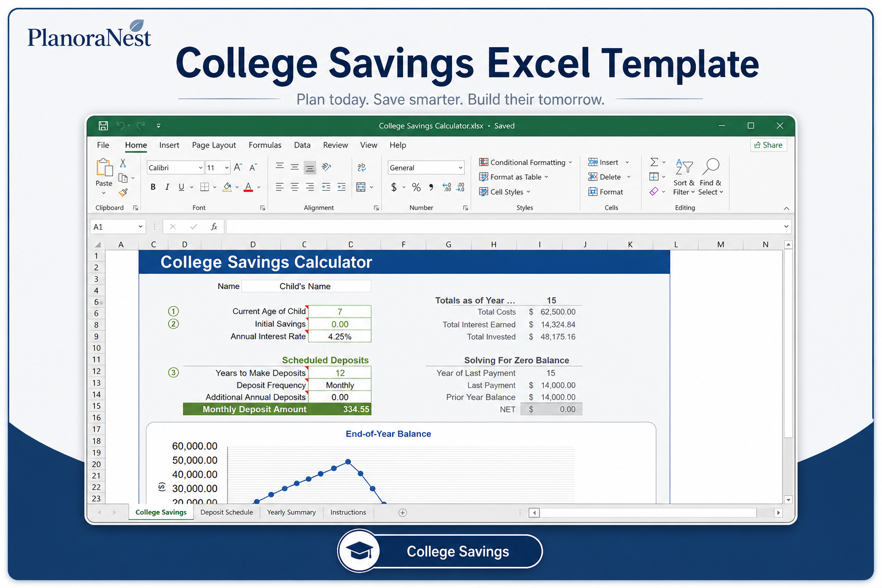
Task: Switch to the Insert ribbon tab
Action: [x=169, y=145]
